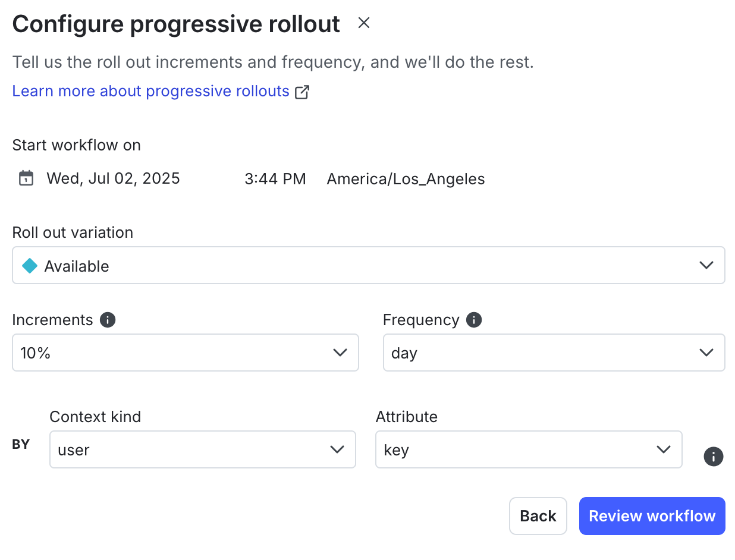Viewport: 735px width, 560px height.
Task: Open the Context kind dropdown showing user
Action: (202, 449)
